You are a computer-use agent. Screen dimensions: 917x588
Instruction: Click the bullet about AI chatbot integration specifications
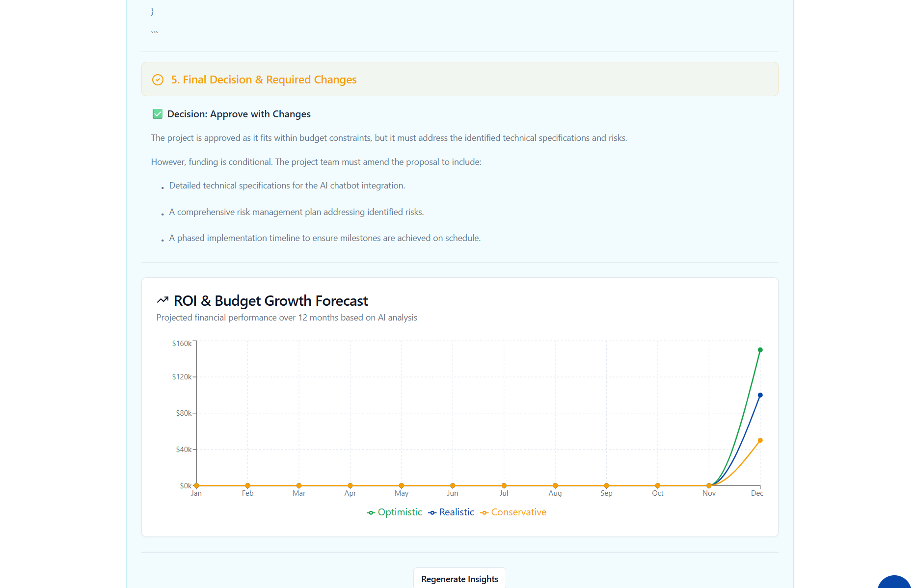pyautogui.click(x=287, y=186)
